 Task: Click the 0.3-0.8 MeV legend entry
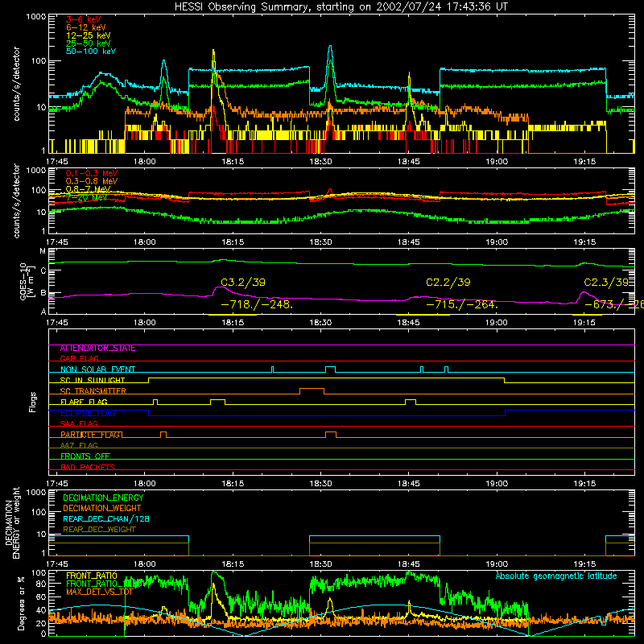click(92, 181)
